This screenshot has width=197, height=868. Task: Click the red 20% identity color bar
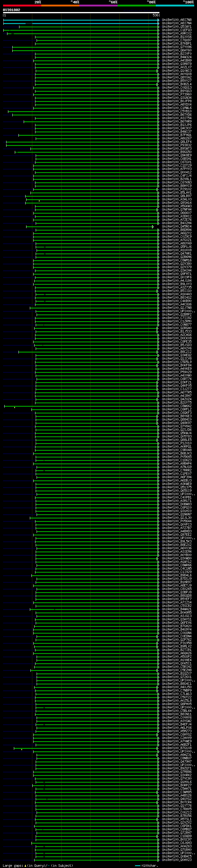point(22,6)
